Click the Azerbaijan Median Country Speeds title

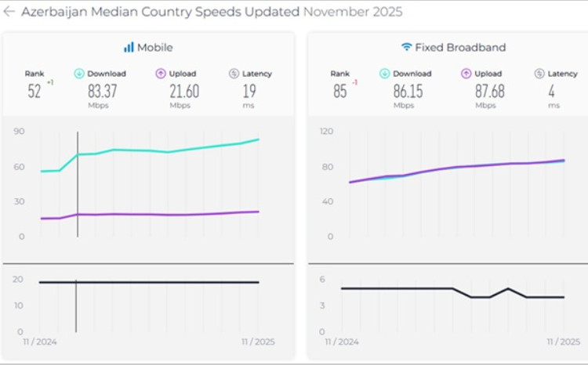[x=160, y=12]
